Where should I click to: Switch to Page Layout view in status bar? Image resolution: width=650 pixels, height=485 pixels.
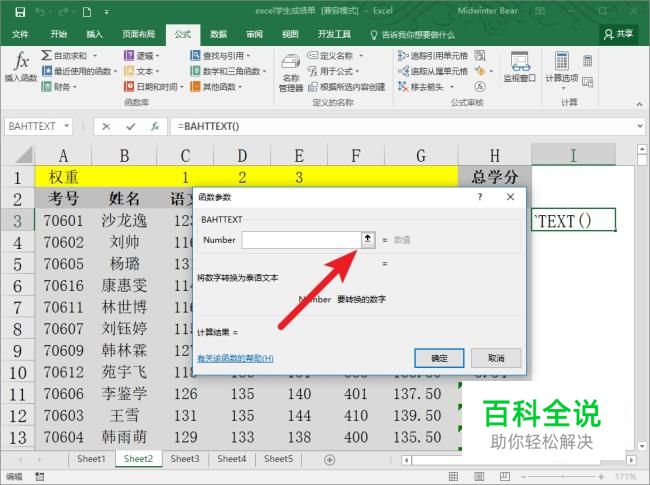[479, 477]
